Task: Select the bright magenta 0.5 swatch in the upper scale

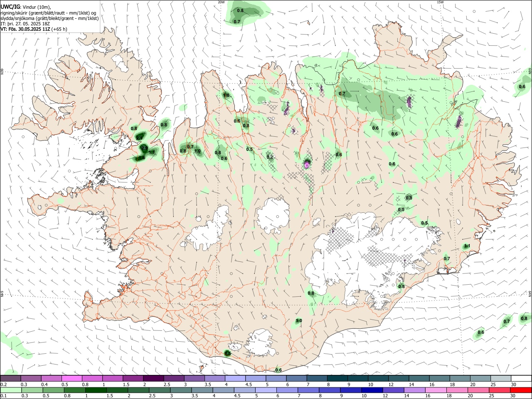Action: 72,378
